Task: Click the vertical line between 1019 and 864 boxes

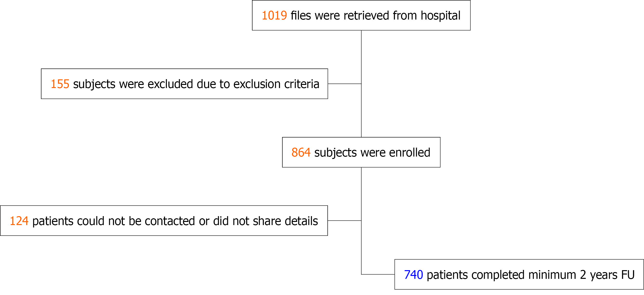Action: point(361,113)
